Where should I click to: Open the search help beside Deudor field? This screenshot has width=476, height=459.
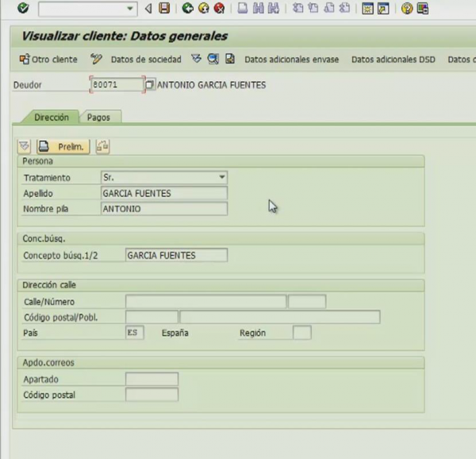(149, 84)
